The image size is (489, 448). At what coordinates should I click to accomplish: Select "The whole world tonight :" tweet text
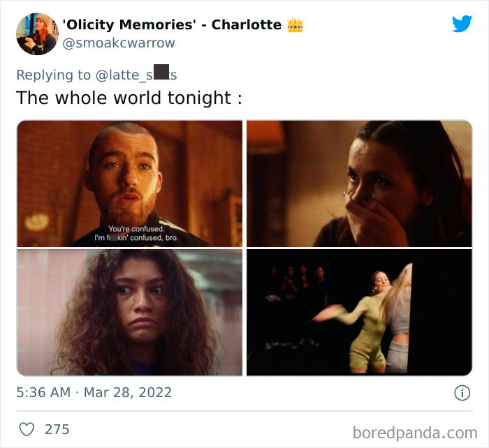[x=129, y=98]
